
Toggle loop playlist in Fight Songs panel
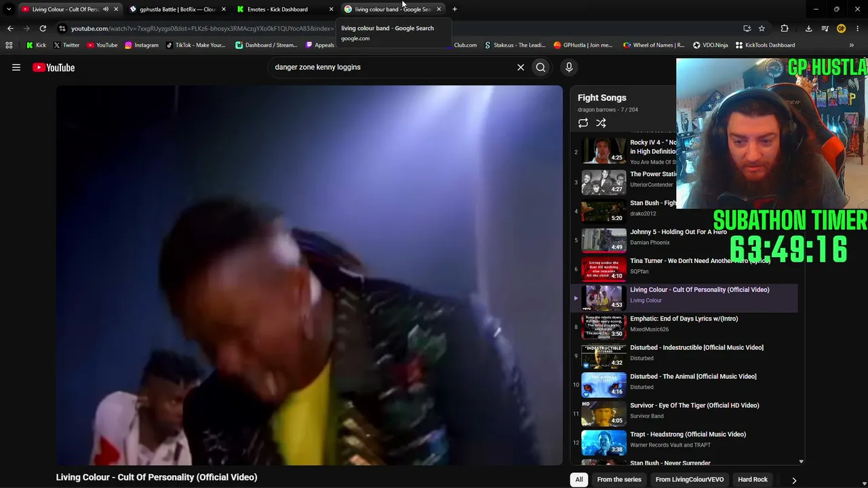click(x=583, y=123)
